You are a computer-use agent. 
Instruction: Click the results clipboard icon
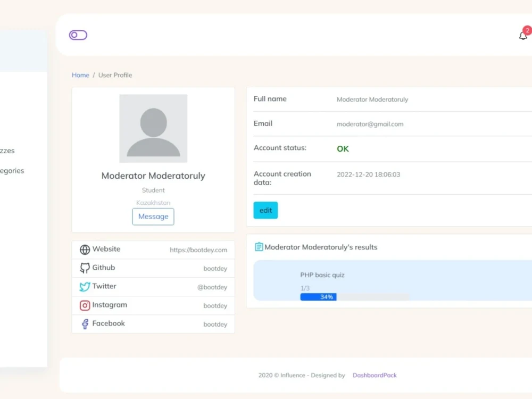[259, 246]
